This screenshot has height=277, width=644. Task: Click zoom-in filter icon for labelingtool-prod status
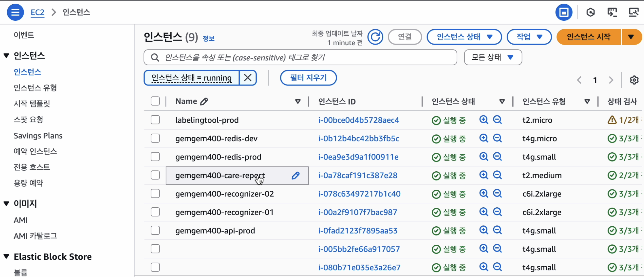(x=484, y=120)
